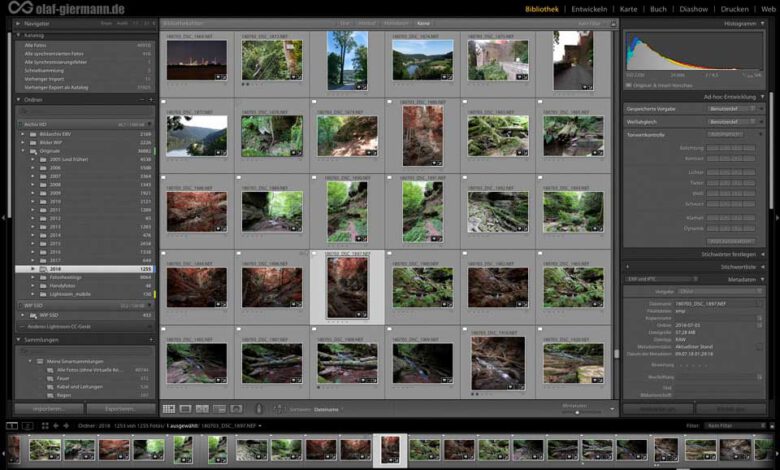Open compare view in toolbar
This screenshot has height=470, width=780.
[202, 408]
